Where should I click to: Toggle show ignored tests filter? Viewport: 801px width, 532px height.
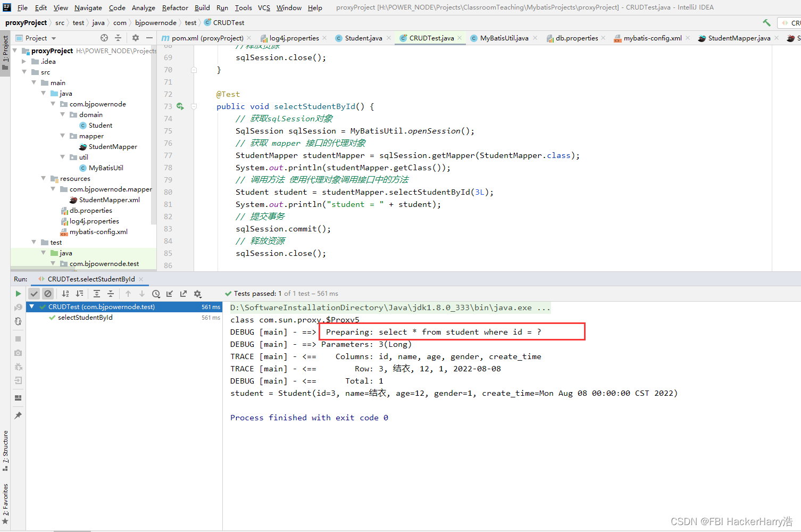click(x=48, y=294)
